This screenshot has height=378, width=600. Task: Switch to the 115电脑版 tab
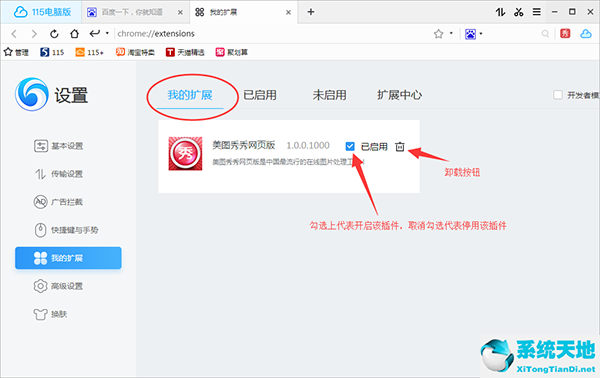click(x=41, y=12)
